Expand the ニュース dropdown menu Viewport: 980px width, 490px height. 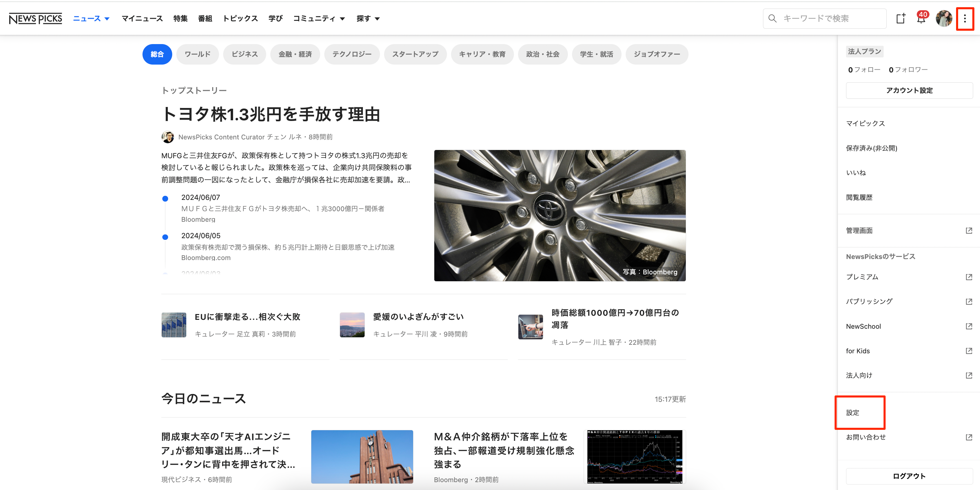[91, 19]
